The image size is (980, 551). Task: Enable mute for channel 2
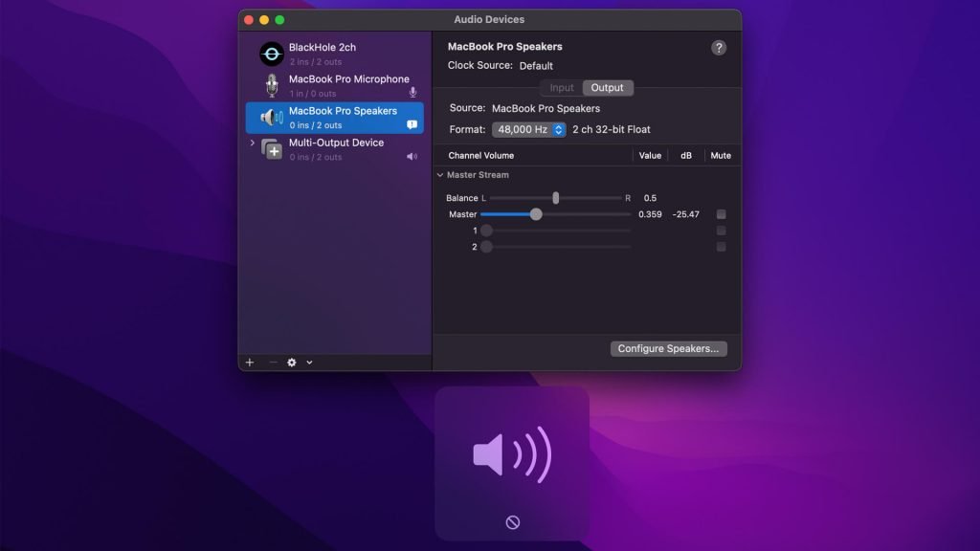[x=721, y=247]
